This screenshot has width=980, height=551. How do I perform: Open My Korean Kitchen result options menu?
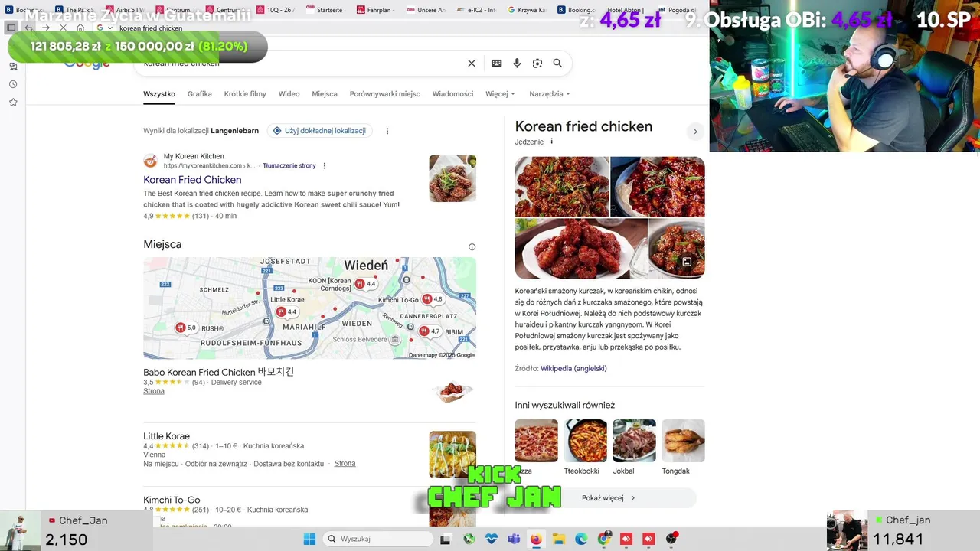click(x=325, y=165)
